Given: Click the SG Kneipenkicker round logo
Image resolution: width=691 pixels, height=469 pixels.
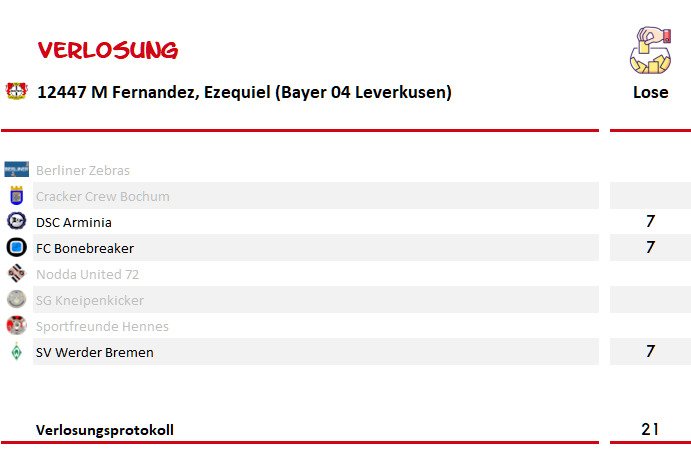Looking at the screenshot, I should coord(16,299).
